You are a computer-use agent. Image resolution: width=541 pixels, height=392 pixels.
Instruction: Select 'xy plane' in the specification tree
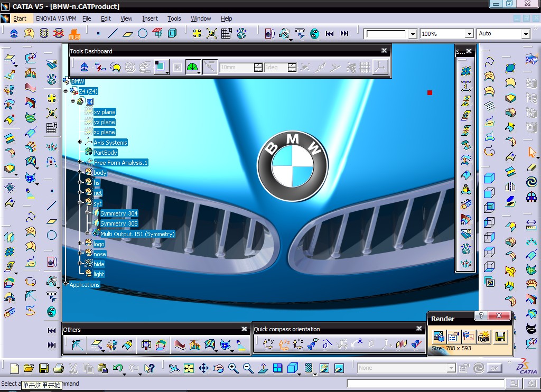105,112
